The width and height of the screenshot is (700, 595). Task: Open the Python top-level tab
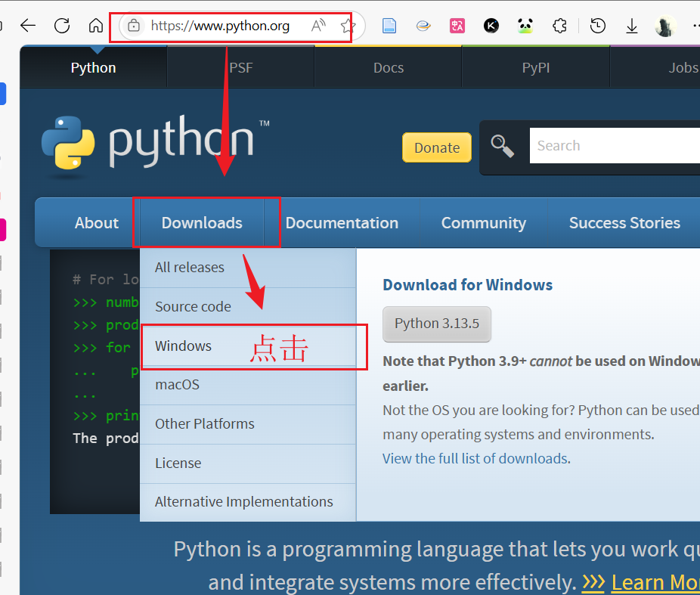coord(93,67)
